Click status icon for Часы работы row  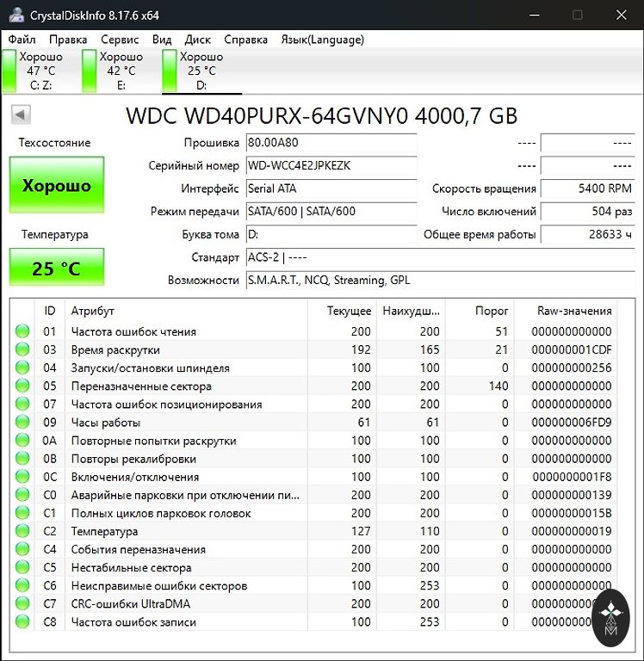point(22,423)
